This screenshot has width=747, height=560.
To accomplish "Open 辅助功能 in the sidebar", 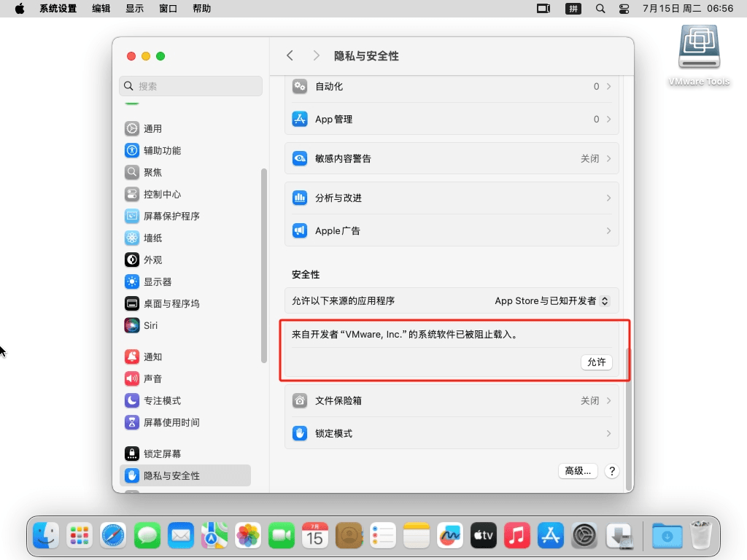I will (185, 150).
